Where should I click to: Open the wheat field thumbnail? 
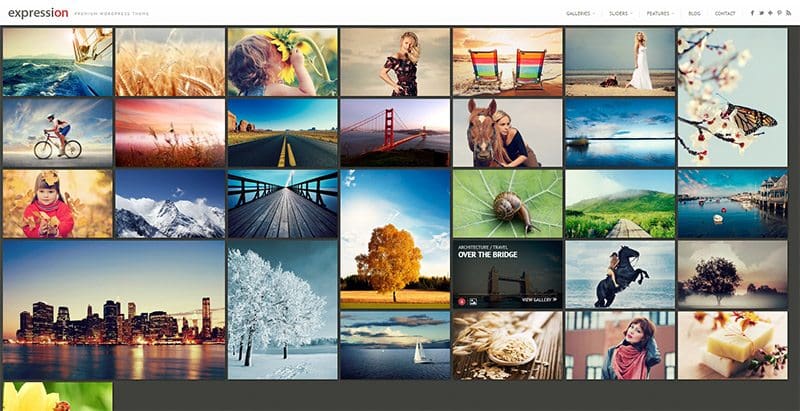(x=170, y=62)
